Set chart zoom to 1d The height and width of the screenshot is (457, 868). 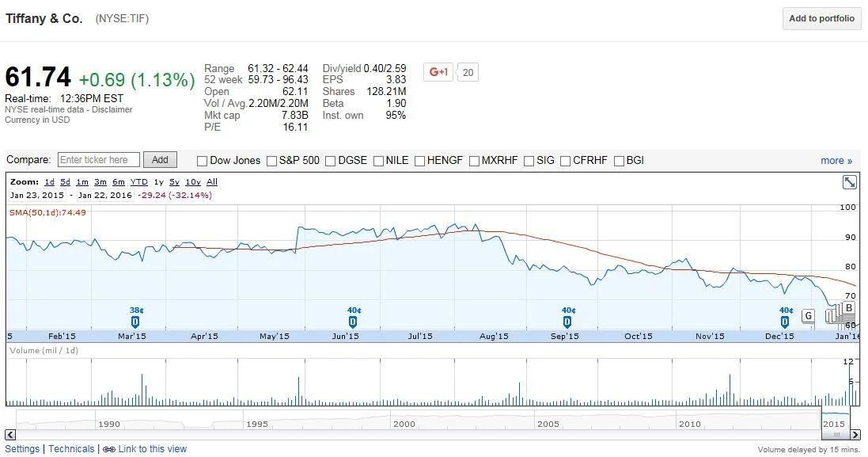click(x=49, y=181)
